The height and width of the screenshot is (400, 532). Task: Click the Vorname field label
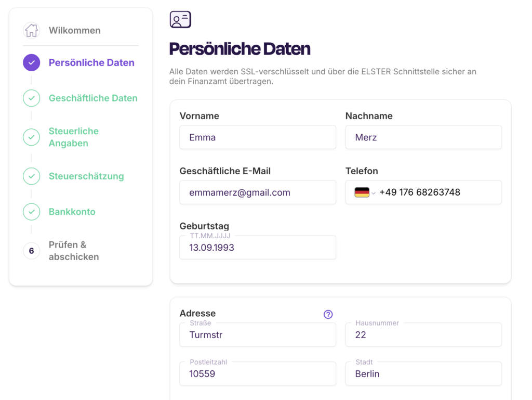pos(199,116)
